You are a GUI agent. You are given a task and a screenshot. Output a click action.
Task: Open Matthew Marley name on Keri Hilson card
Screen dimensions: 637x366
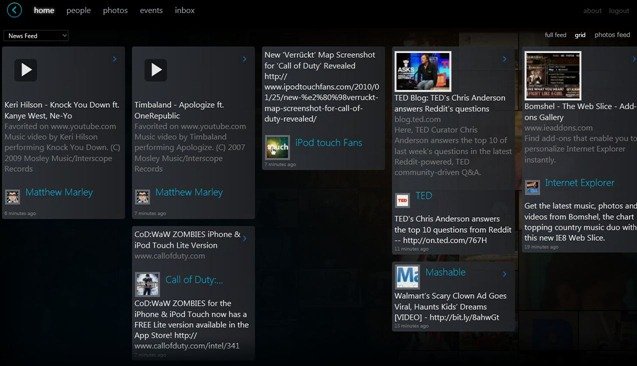(59, 192)
